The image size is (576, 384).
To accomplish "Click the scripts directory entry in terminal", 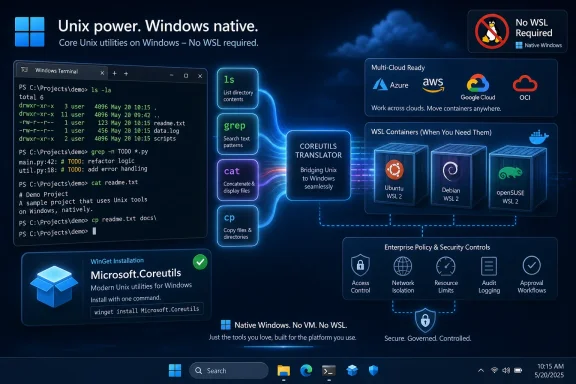I will 165,139.
